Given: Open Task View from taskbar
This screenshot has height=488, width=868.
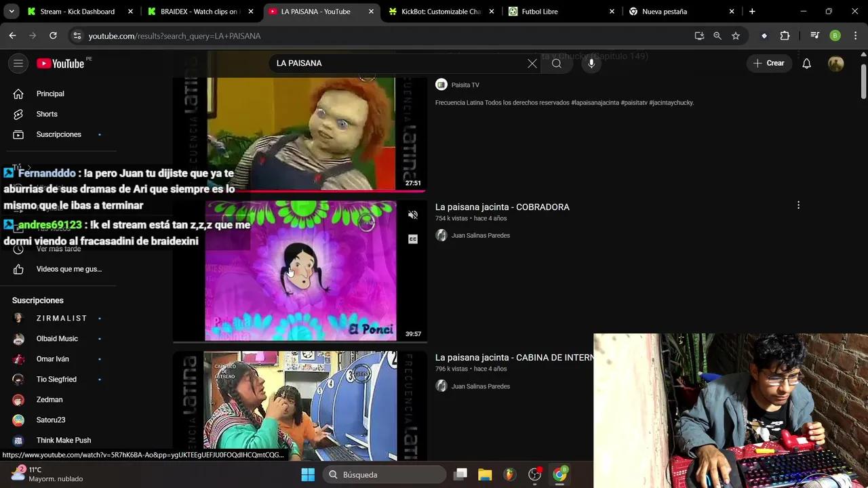Looking at the screenshot, I should coord(460,474).
